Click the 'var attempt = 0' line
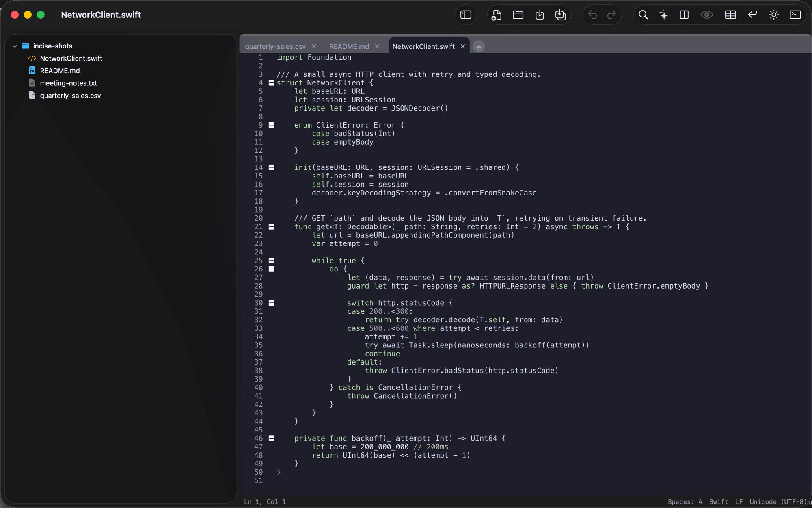 pyautogui.click(x=345, y=244)
